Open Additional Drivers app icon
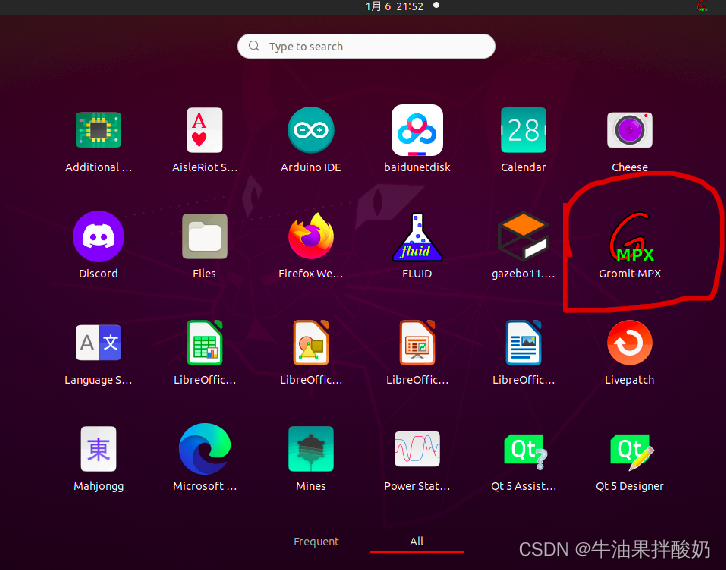 pos(98,130)
